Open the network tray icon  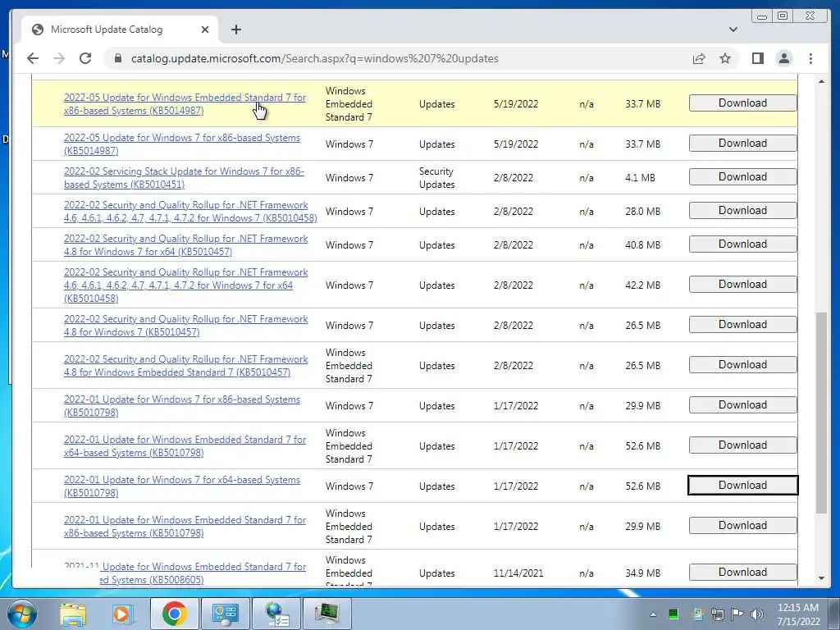(x=717, y=614)
